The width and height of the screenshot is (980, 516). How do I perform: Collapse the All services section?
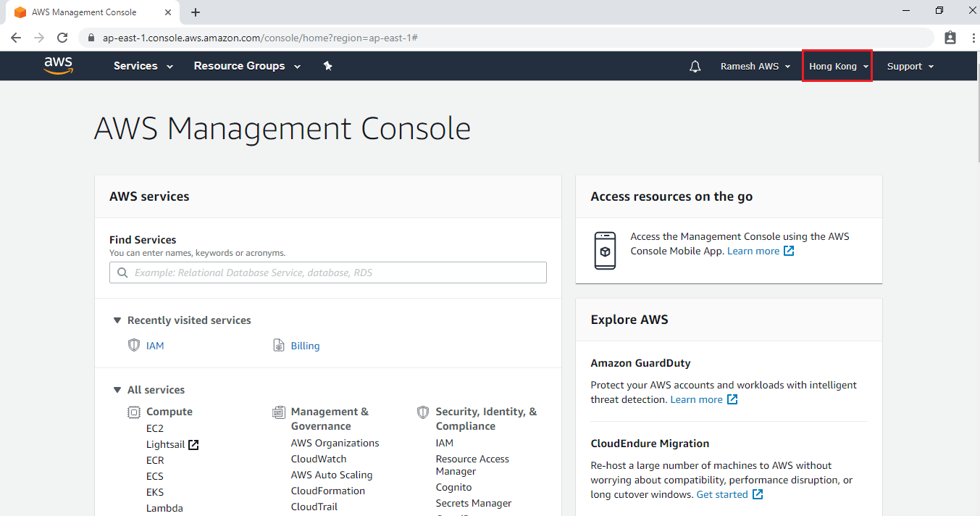(x=117, y=390)
